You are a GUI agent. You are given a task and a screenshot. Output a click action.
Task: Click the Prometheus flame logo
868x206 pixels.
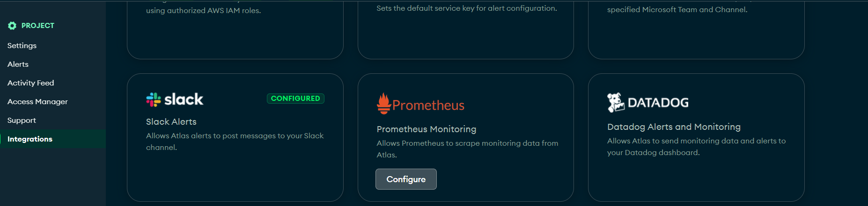click(384, 103)
